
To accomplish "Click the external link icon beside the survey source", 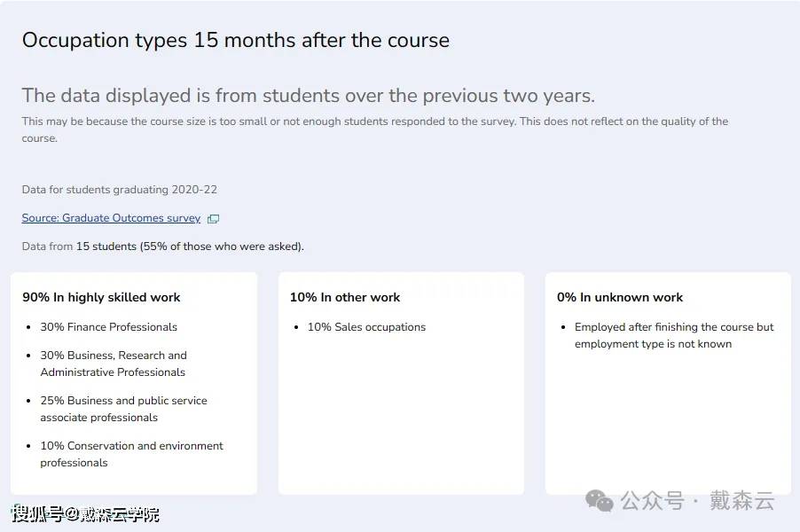I will tap(213, 219).
